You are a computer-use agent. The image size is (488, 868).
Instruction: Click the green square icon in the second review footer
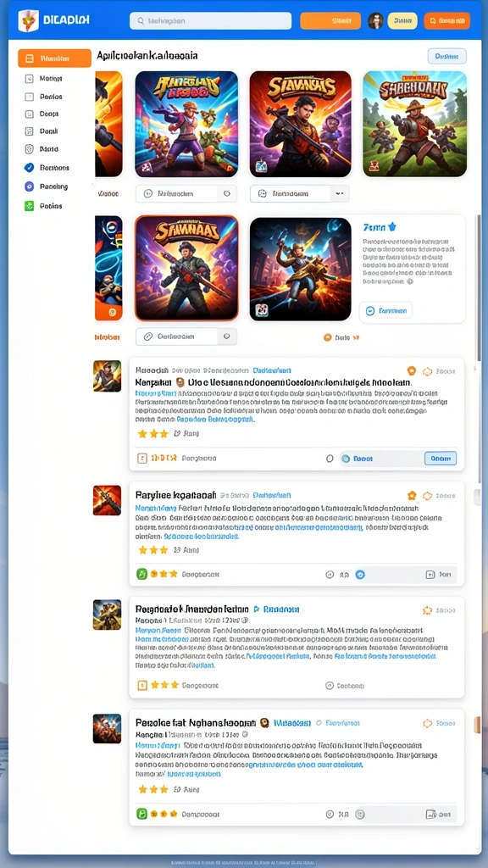tap(142, 574)
